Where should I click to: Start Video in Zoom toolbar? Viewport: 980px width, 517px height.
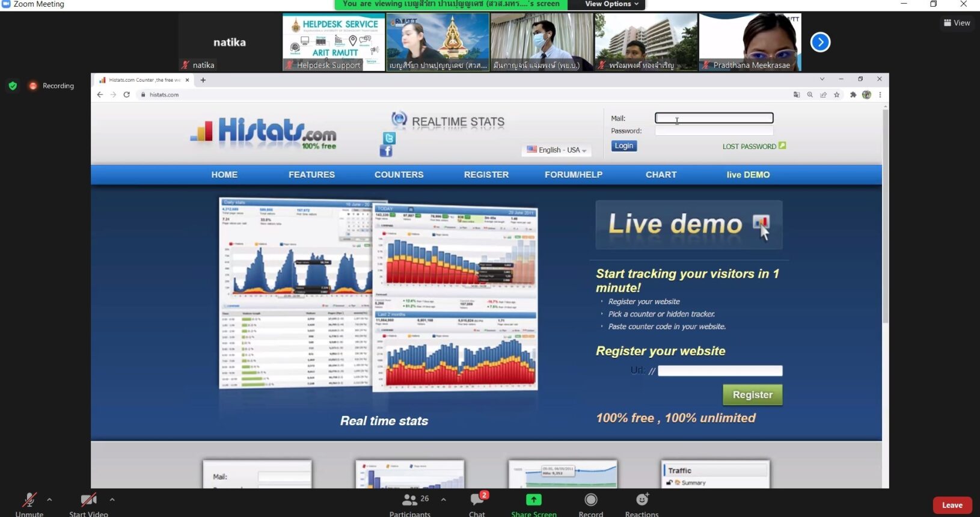(x=88, y=504)
